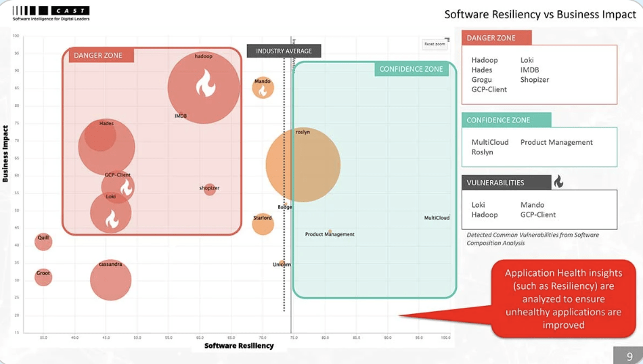Click the slide number 9 box

(629, 355)
